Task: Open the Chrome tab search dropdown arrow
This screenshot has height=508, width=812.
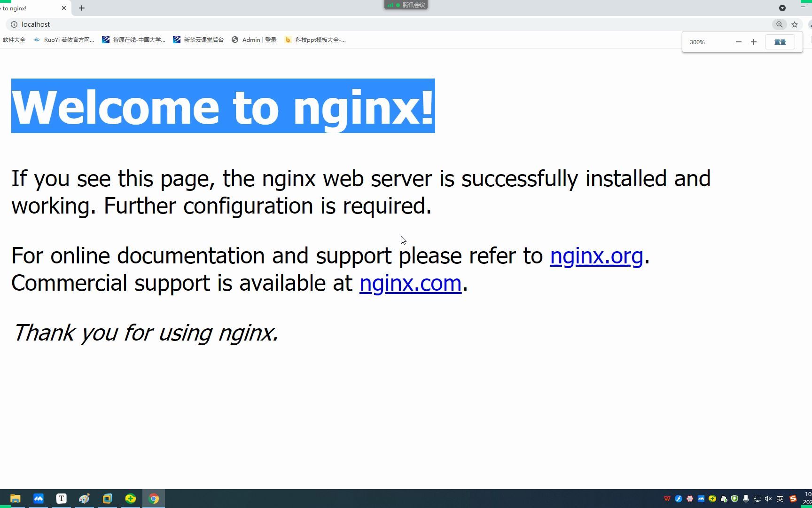Action: [782, 8]
